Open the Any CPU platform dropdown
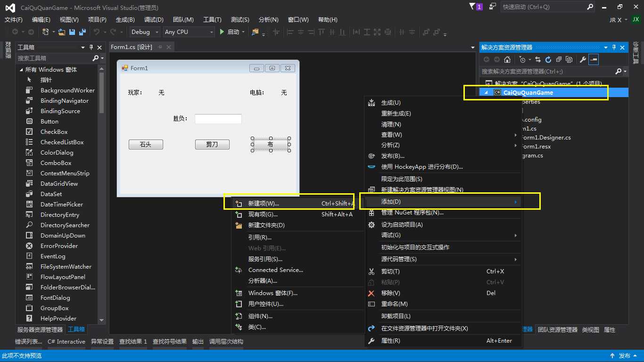 189,32
